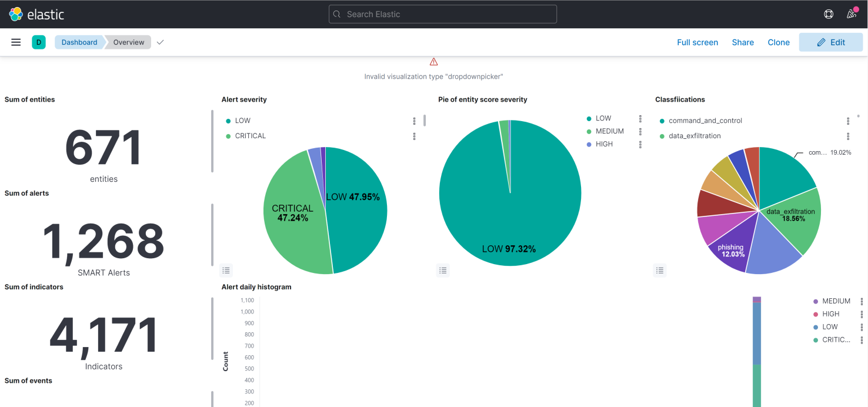The width and height of the screenshot is (868, 407).
Task: Open options for MEDIUM in histogram legend
Action: tap(862, 301)
